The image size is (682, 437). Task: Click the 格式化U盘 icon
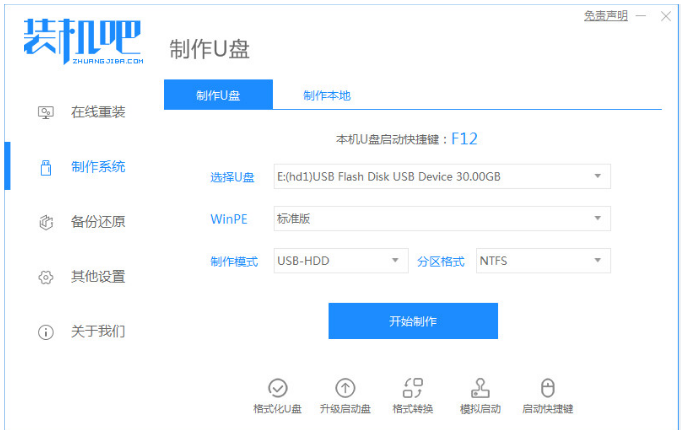tap(278, 389)
